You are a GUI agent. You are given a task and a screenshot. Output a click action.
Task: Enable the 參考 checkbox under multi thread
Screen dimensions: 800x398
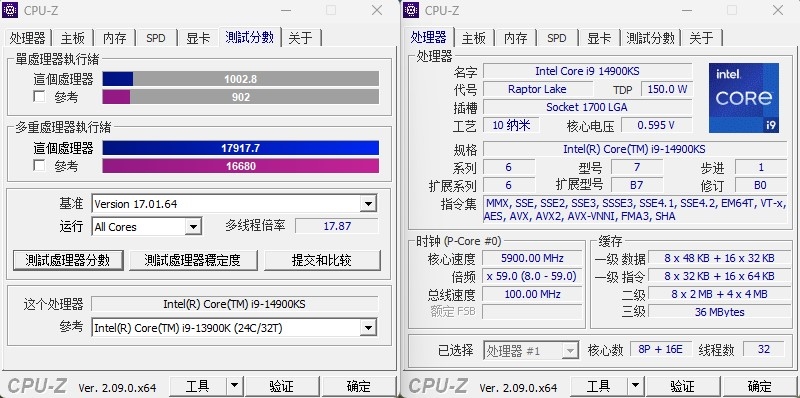point(39,166)
